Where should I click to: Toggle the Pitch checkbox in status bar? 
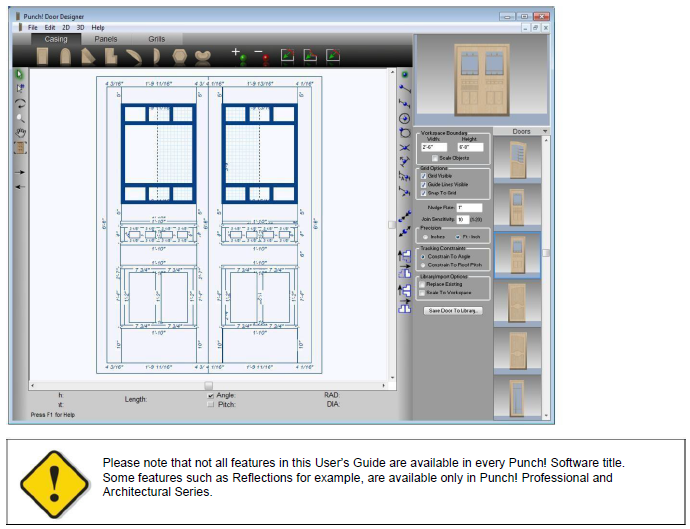pyautogui.click(x=211, y=404)
